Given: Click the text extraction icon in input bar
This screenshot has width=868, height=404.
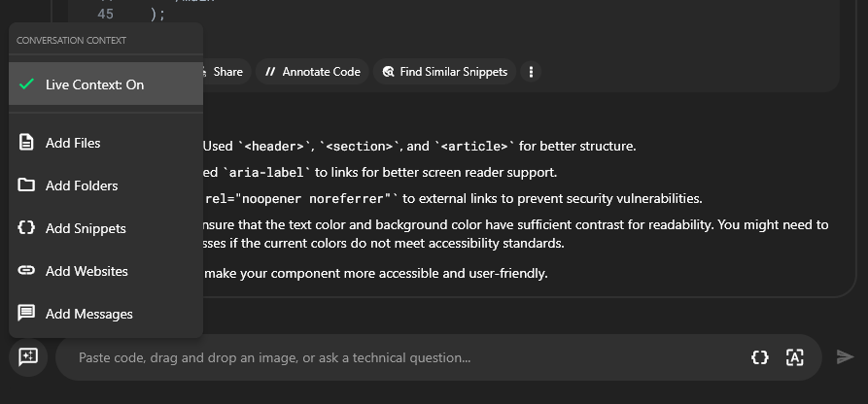Looking at the screenshot, I should [794, 357].
